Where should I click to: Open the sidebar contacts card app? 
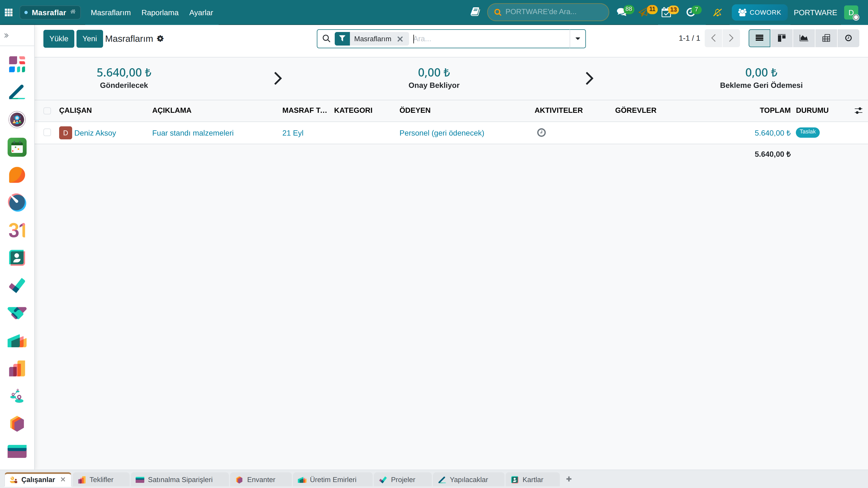click(x=17, y=258)
